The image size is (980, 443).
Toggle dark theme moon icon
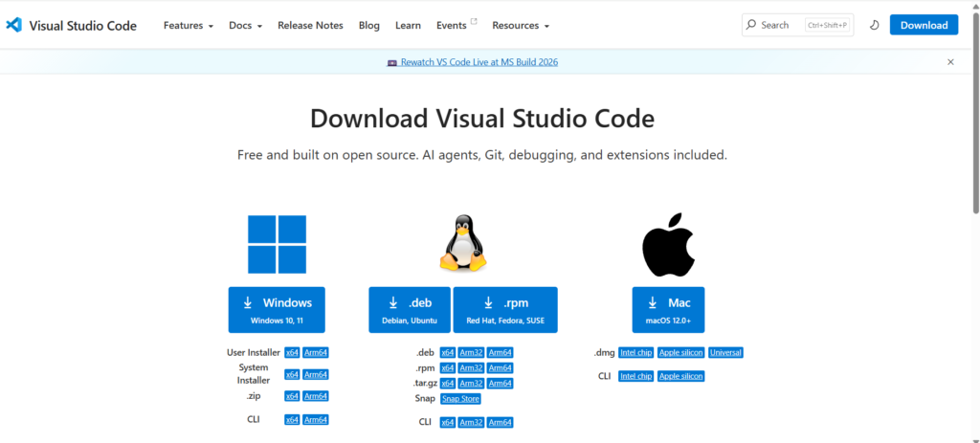(x=875, y=25)
